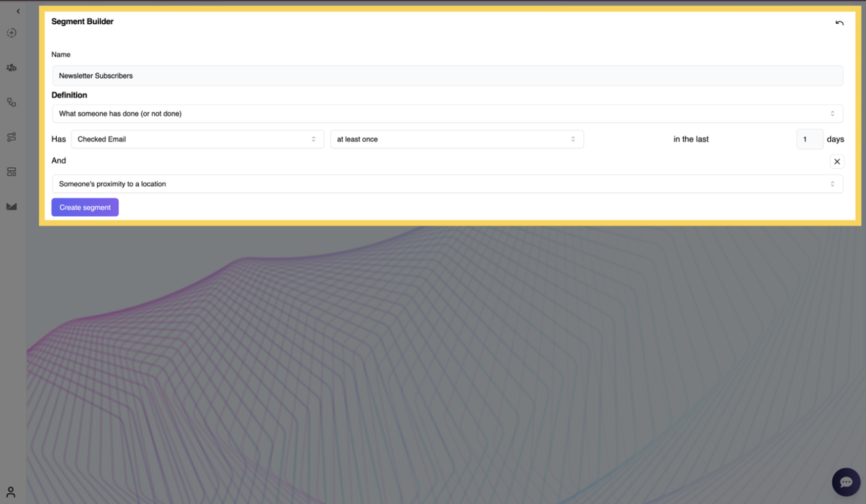Screen dimensions: 866x504
Task: Remove the And condition with X
Action: (x=837, y=162)
